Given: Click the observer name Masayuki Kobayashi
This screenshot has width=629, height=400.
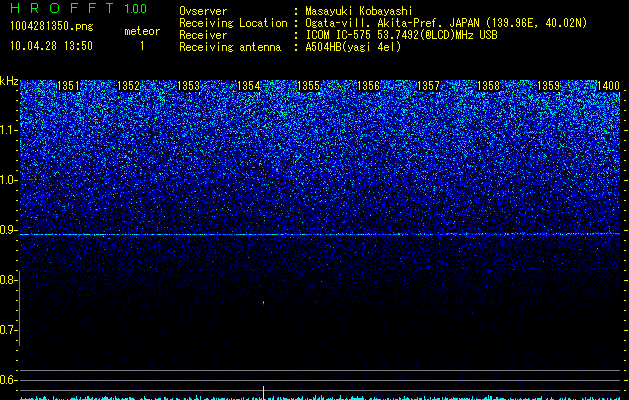Looking at the screenshot, I should (x=359, y=11).
